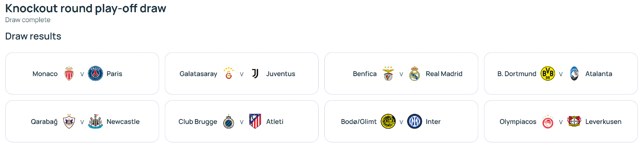Click the Bodø/Glimt yellow badge
The image size is (644, 149).
[x=388, y=121]
